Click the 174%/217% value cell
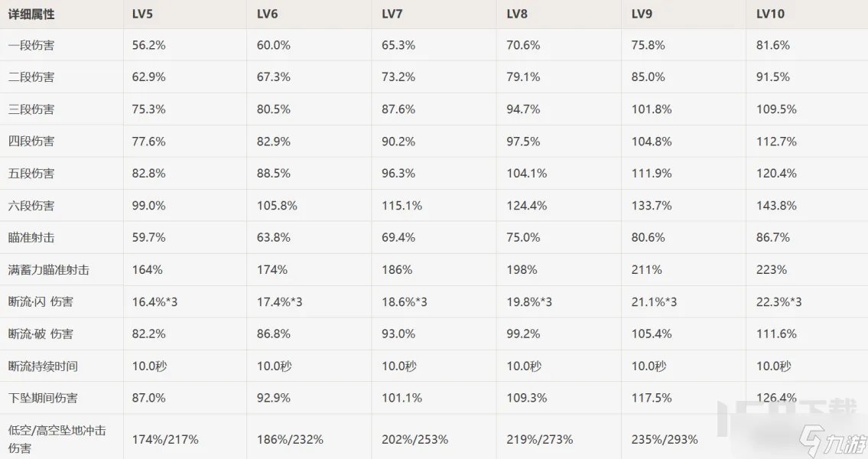This screenshot has height=459, width=868. click(165, 440)
